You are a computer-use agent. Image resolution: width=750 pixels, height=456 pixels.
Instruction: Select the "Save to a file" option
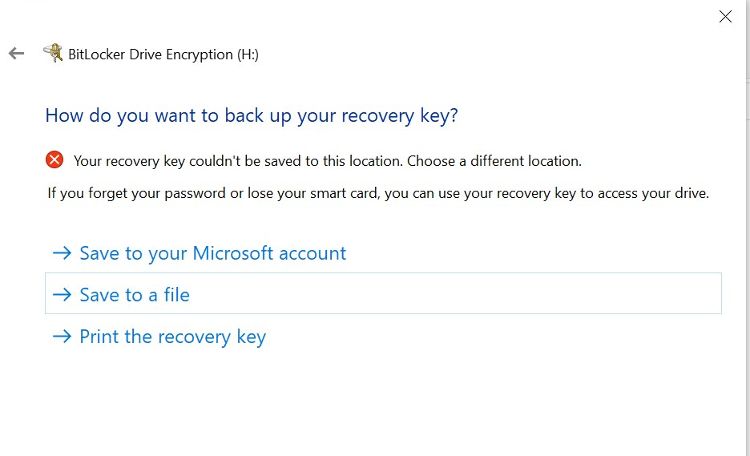(x=134, y=295)
